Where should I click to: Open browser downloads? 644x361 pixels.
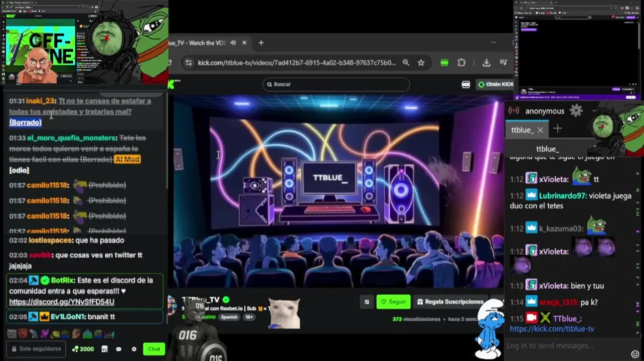[486, 63]
